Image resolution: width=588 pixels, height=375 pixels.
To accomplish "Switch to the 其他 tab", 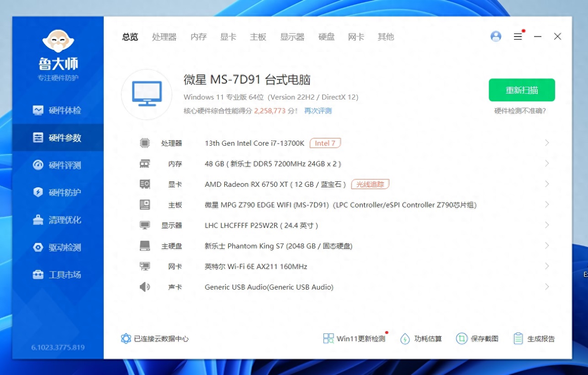I will point(386,37).
